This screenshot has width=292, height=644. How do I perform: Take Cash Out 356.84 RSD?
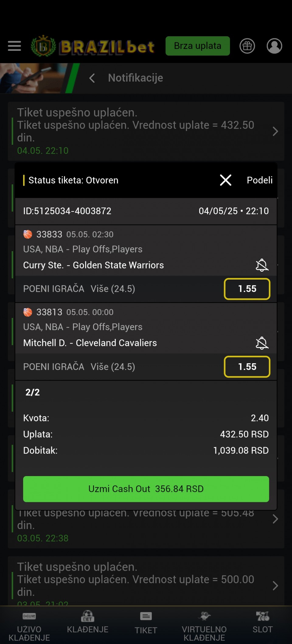(x=146, y=489)
